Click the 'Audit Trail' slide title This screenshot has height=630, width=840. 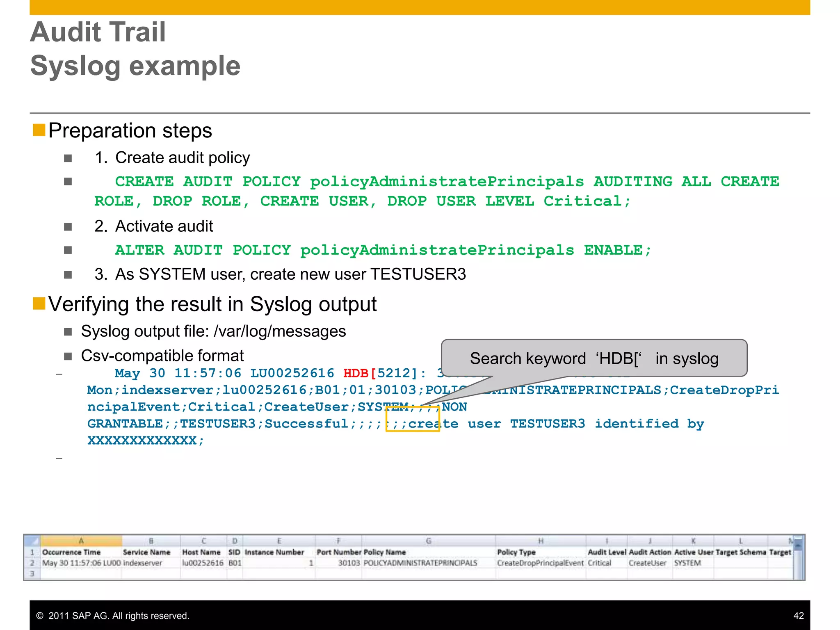(x=98, y=32)
